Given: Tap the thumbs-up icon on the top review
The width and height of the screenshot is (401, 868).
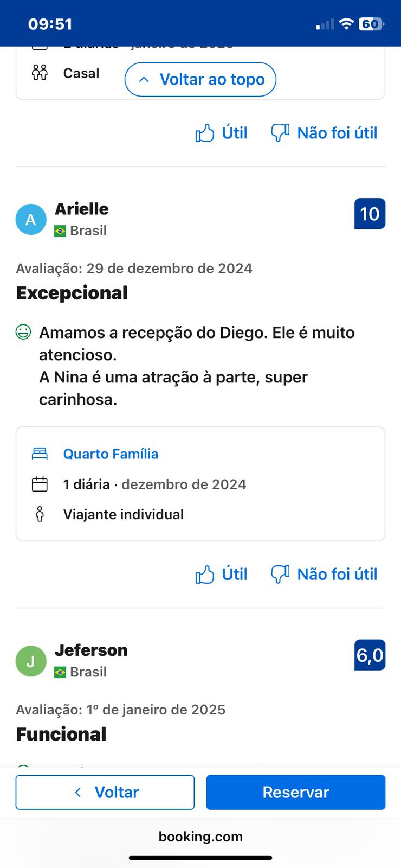Looking at the screenshot, I should click(205, 133).
